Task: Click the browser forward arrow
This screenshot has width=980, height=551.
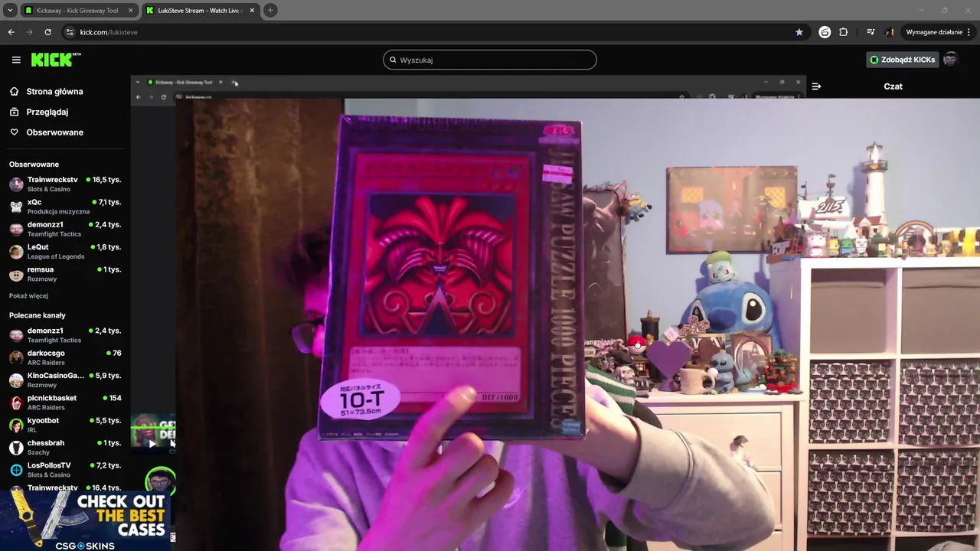Action: tap(29, 32)
